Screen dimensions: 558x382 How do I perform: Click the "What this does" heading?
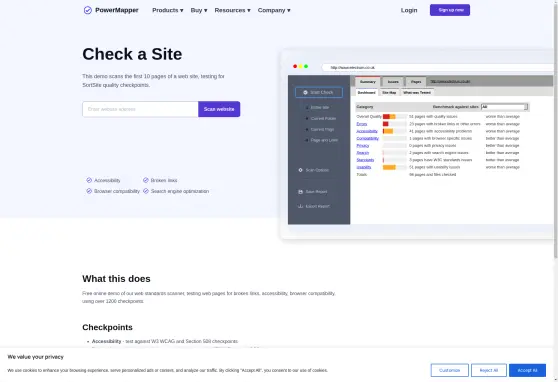click(x=116, y=279)
